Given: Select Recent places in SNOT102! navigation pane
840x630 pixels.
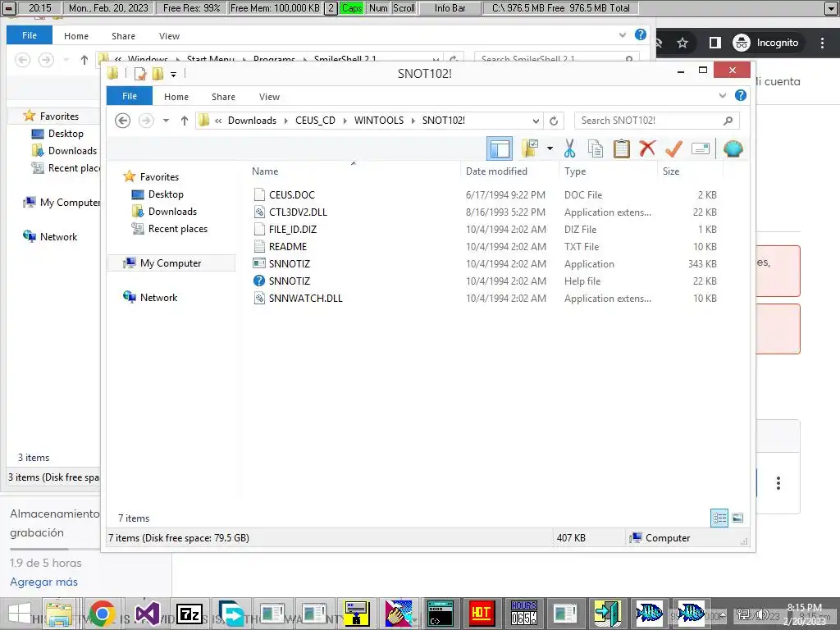Looking at the screenshot, I should 177,228.
